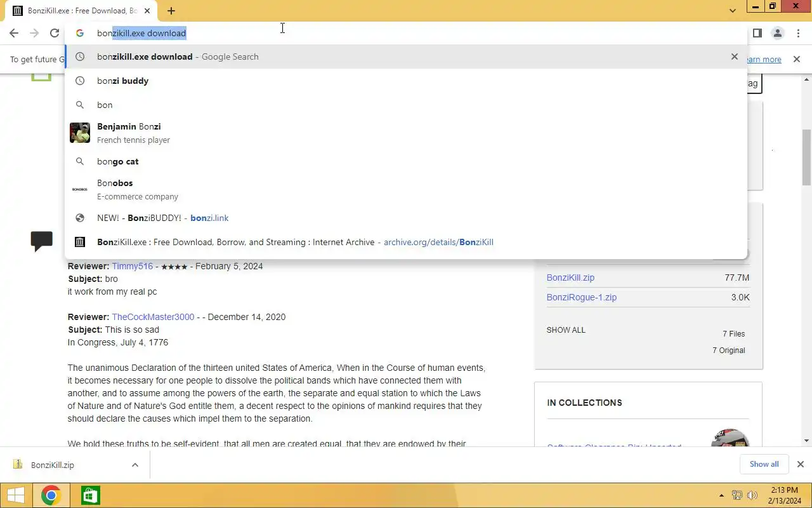
Task: Toggle the browser side panel icon
Action: [x=757, y=33]
